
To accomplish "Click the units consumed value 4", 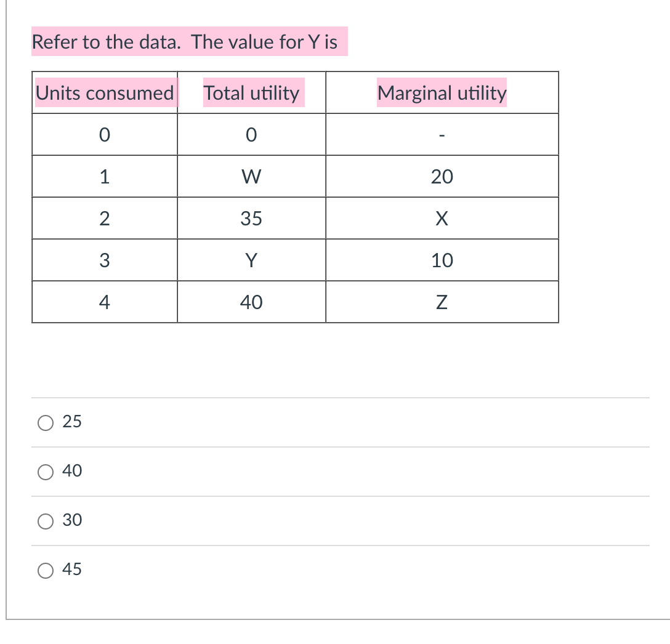I will pos(103,302).
